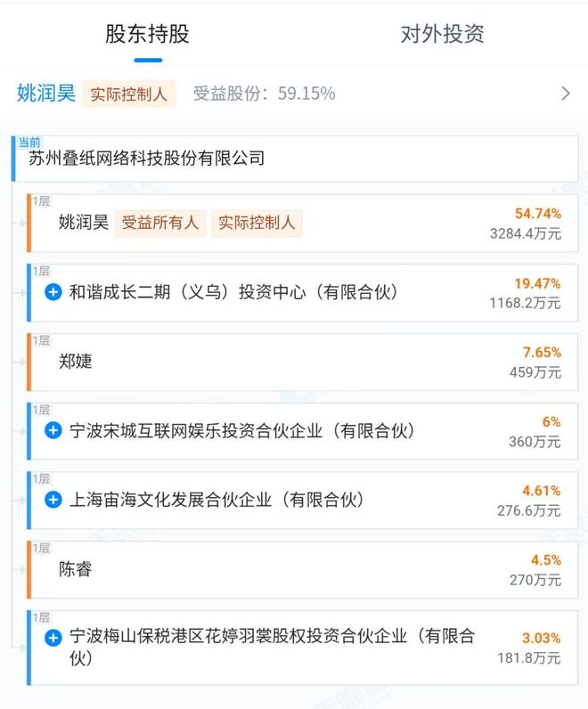Click the 19.47% shareholding figure
This screenshot has height=709, width=588.
click(537, 283)
